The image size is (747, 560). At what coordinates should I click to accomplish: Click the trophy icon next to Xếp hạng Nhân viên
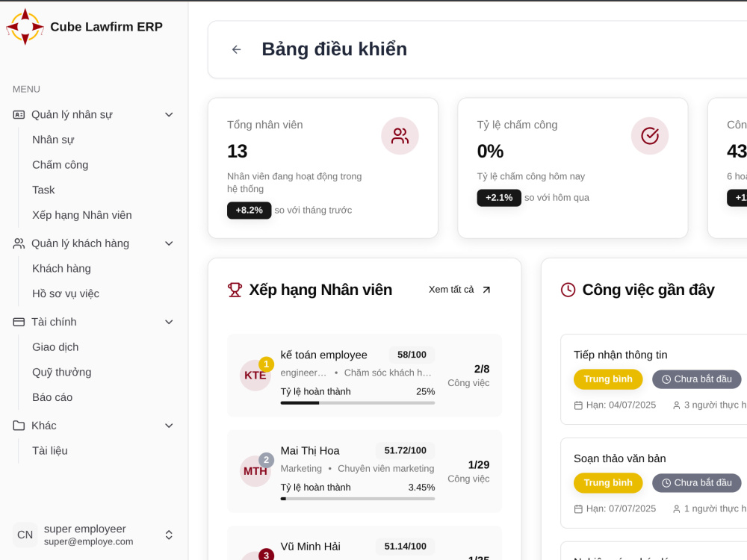tap(235, 290)
